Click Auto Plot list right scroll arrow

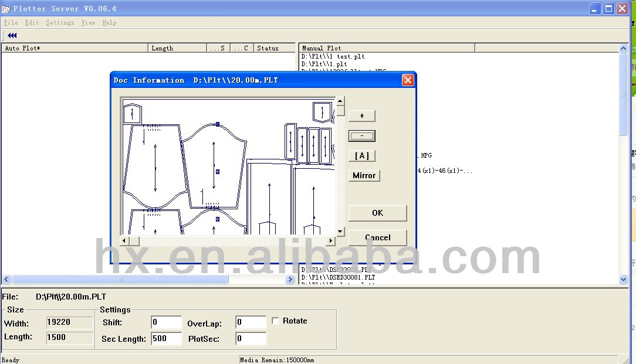click(x=290, y=279)
